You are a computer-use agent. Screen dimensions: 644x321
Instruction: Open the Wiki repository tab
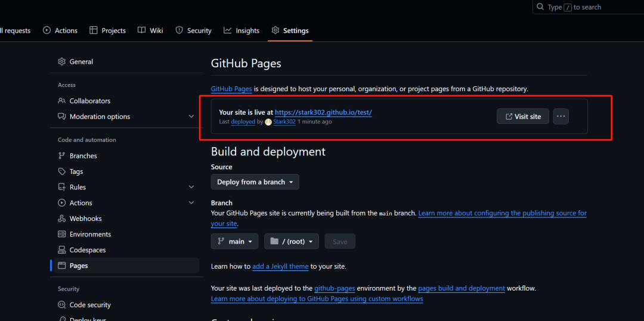click(x=150, y=30)
